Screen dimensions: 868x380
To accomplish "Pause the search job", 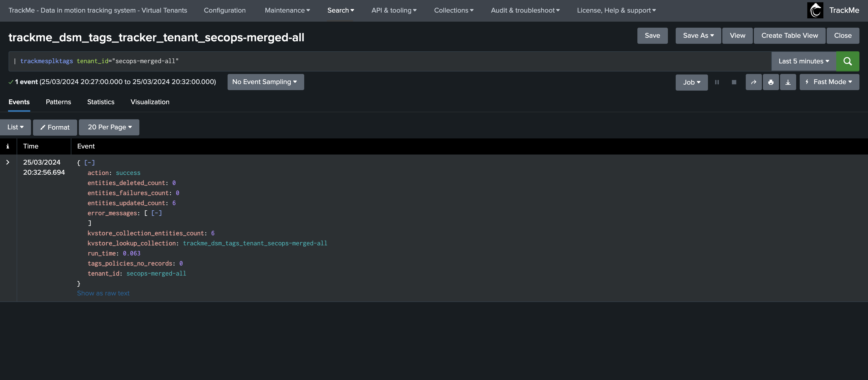I will (717, 82).
